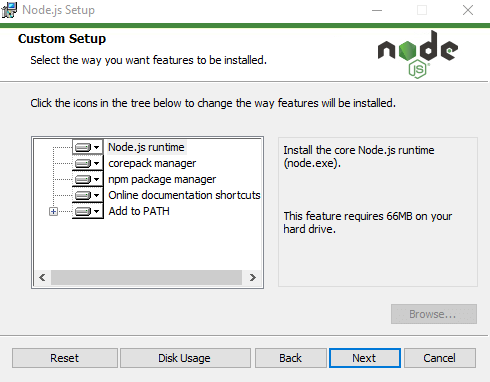Cancel the Node.js setup
This screenshot has width=490, height=382.
click(x=440, y=358)
